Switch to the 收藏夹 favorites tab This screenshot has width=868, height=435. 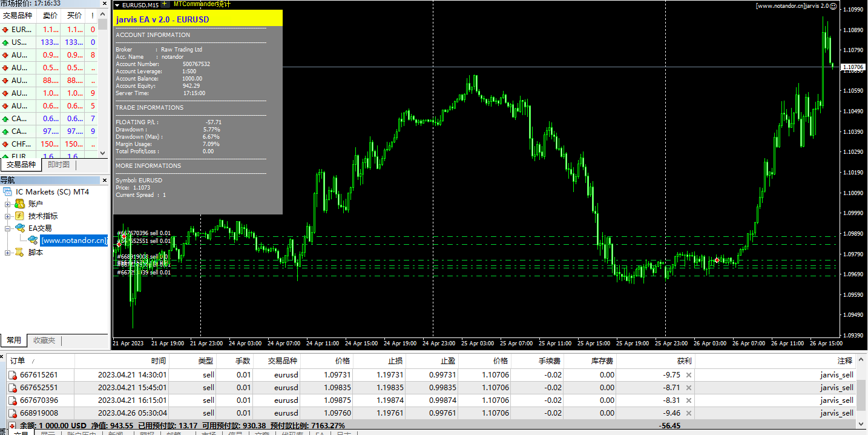click(44, 340)
